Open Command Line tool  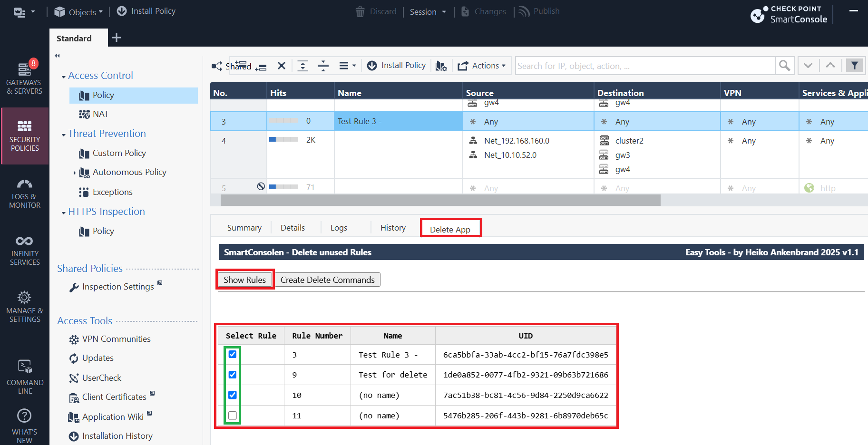point(24,377)
